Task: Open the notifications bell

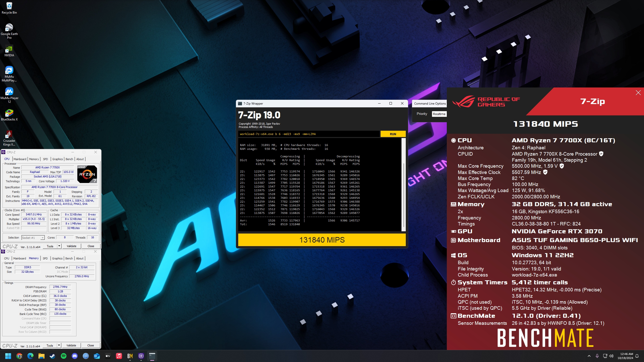Action: coord(637,356)
